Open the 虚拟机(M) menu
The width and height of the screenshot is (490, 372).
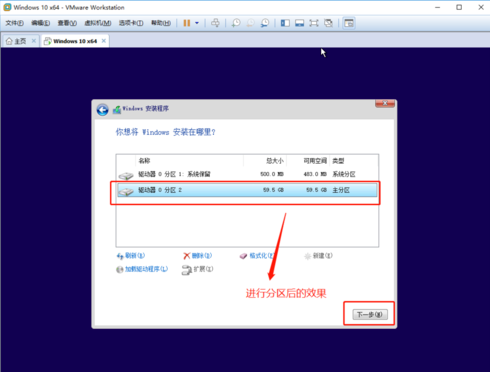tap(98, 23)
